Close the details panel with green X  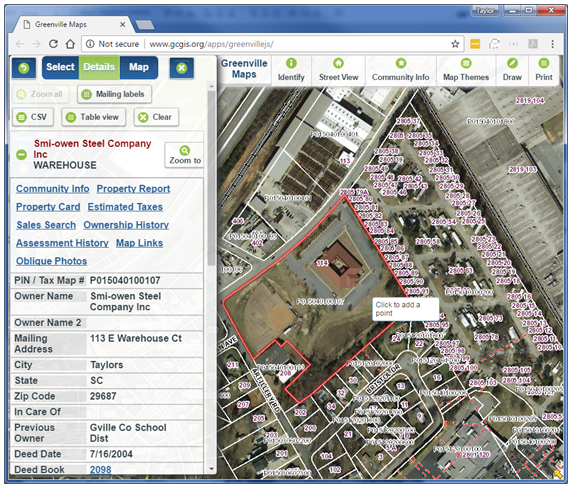(181, 68)
